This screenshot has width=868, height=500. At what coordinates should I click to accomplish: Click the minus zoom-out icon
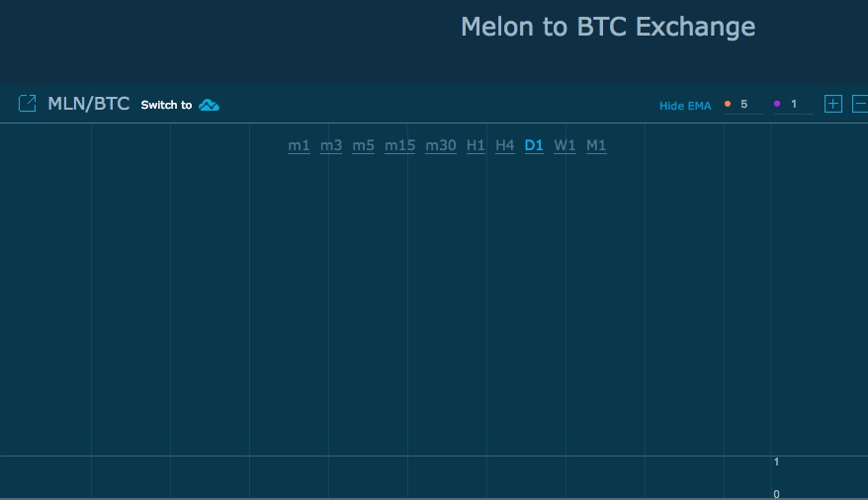tap(860, 104)
